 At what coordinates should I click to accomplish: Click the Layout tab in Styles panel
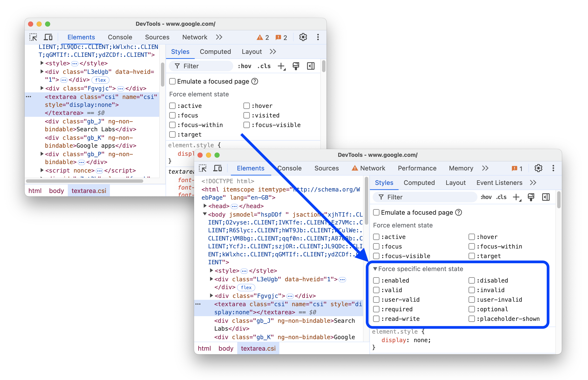[253, 51]
